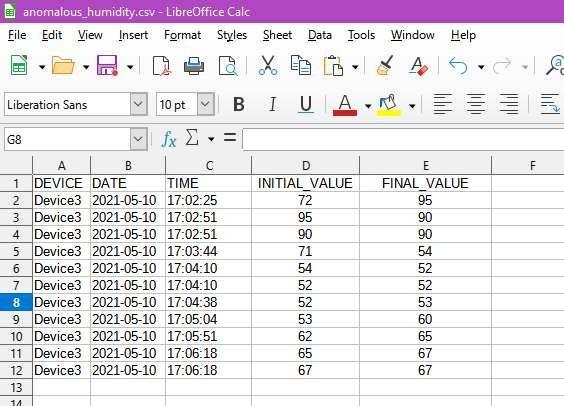Screen dimensions: 564x406
Task: Open the Function Wizard fx icon
Action: tap(169, 139)
